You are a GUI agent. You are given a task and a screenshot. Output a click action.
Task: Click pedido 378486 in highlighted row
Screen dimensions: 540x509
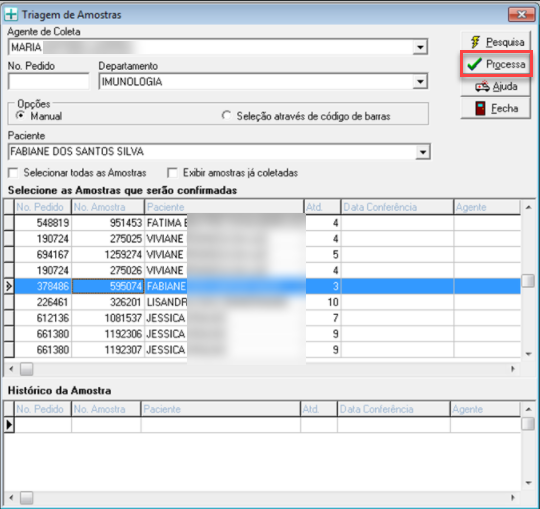point(43,287)
